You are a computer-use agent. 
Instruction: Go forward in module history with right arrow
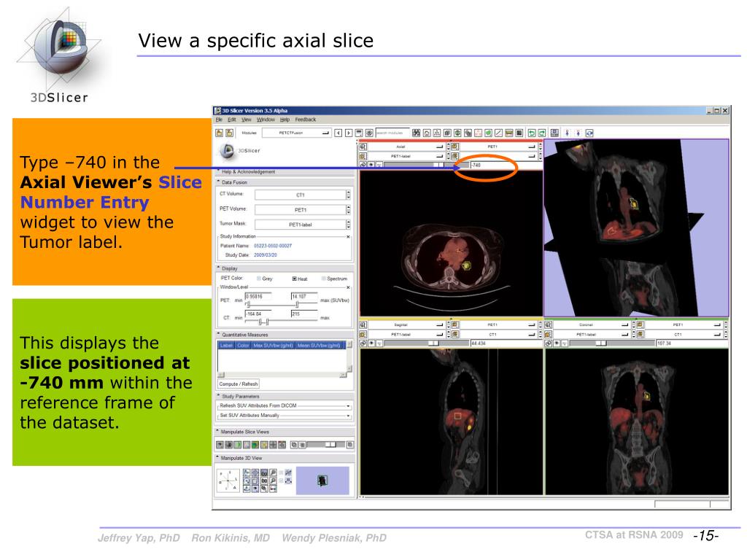click(349, 133)
